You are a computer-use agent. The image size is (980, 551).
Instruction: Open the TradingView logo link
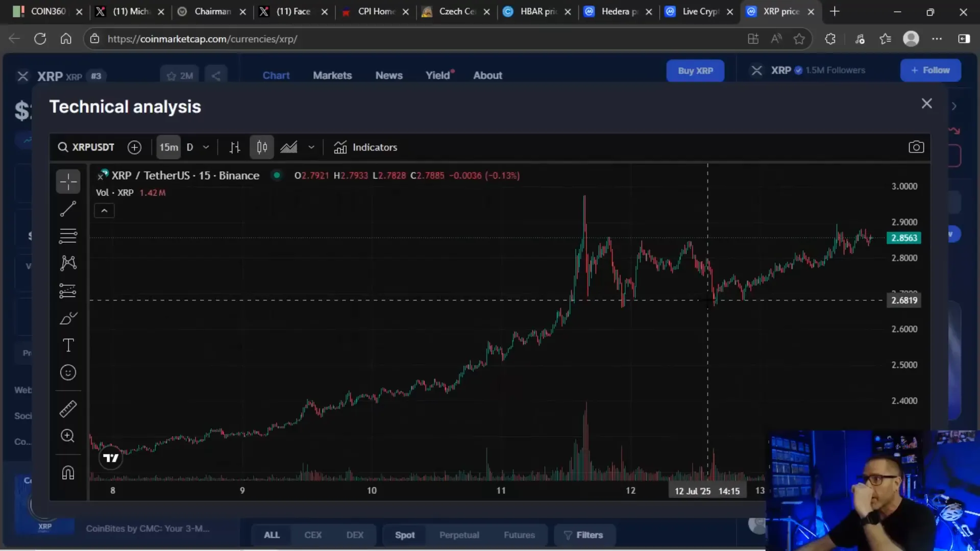(x=111, y=458)
